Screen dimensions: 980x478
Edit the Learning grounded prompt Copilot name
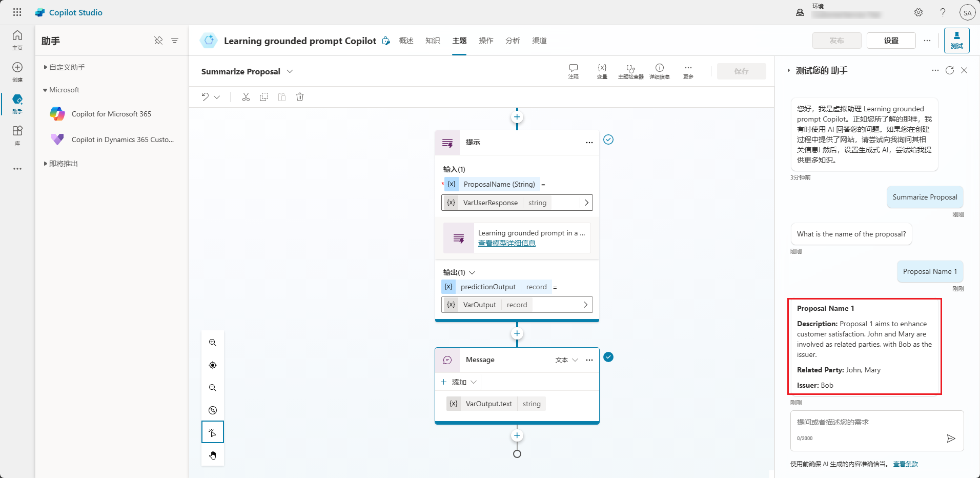pos(386,41)
